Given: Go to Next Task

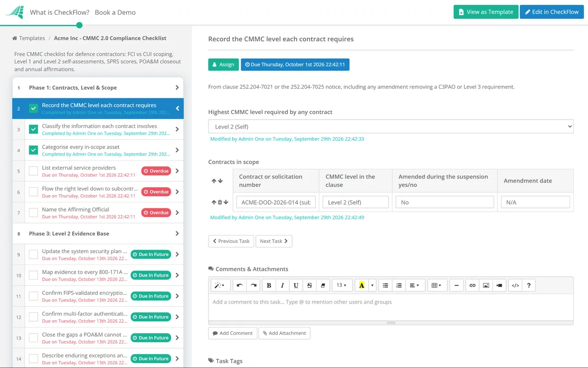Looking at the screenshot, I should [x=274, y=241].
